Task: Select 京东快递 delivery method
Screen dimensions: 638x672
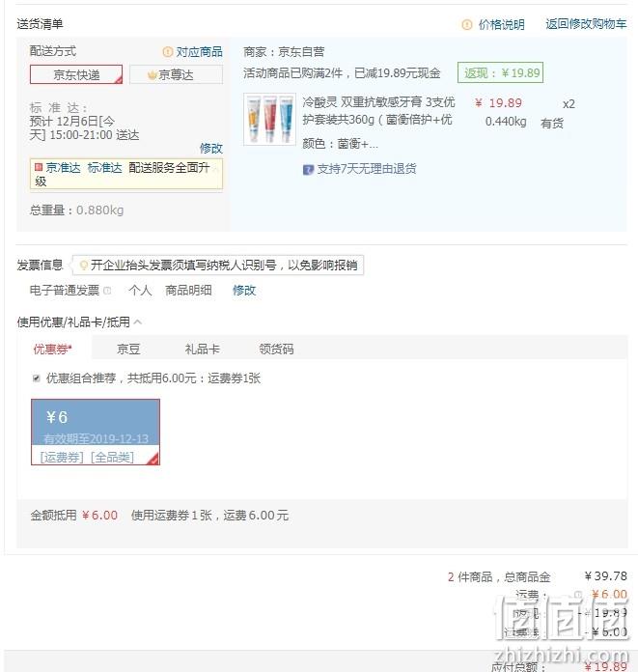Action: (x=76, y=74)
